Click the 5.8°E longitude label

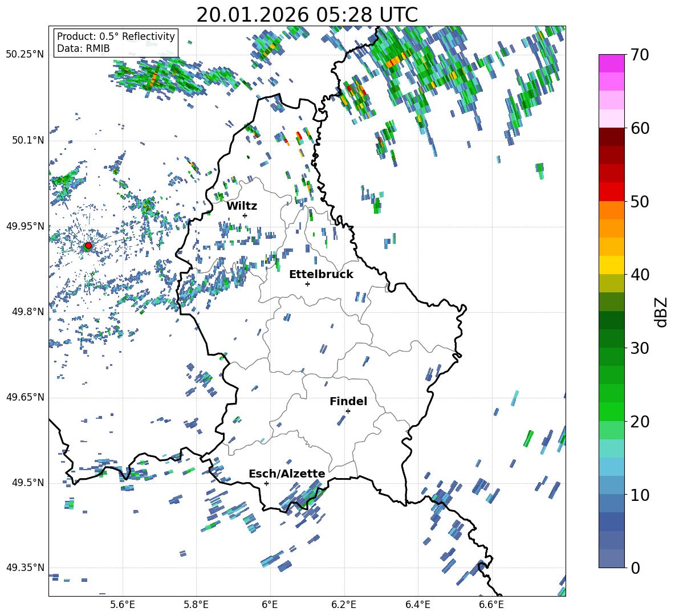[x=196, y=605]
